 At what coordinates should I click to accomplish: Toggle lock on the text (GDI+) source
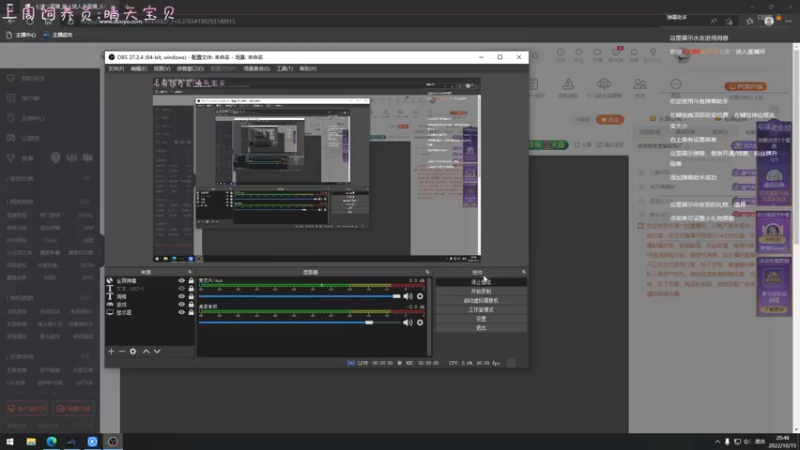click(191, 288)
